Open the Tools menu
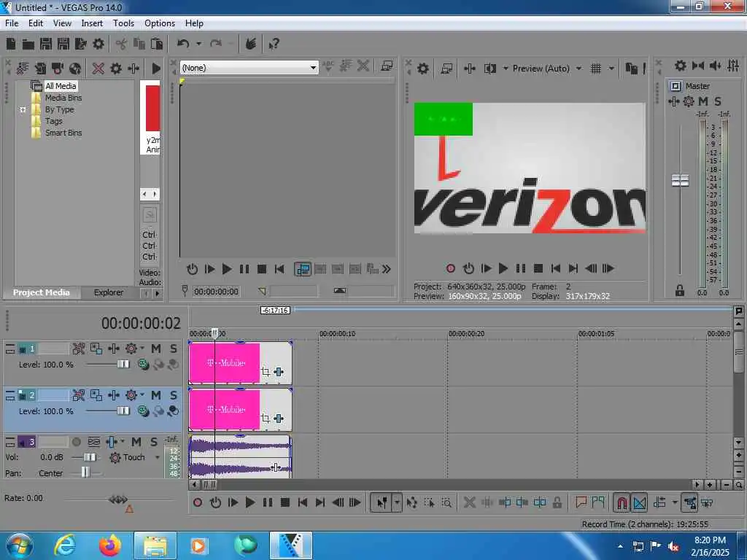 [x=123, y=23]
